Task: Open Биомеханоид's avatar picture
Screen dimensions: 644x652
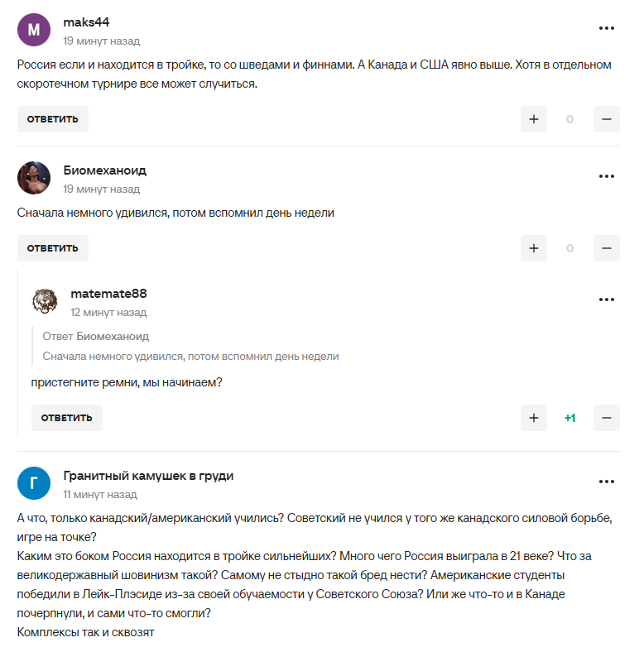Action: (x=34, y=178)
